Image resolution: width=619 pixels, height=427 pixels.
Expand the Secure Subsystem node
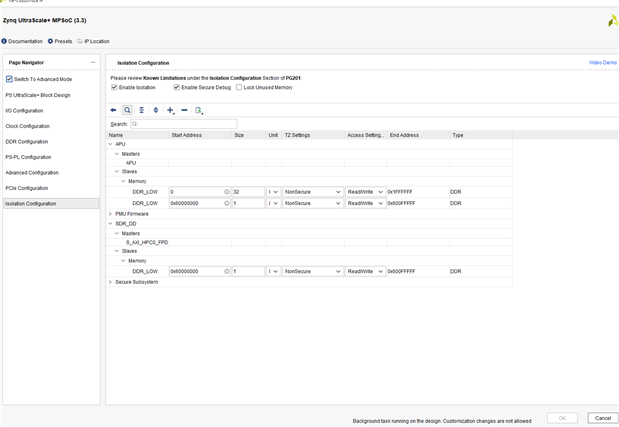110,282
